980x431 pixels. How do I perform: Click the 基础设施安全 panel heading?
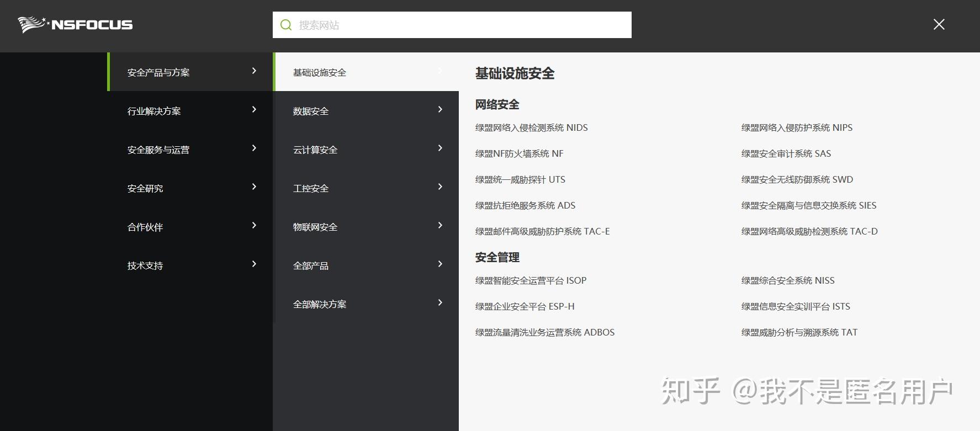(x=515, y=73)
